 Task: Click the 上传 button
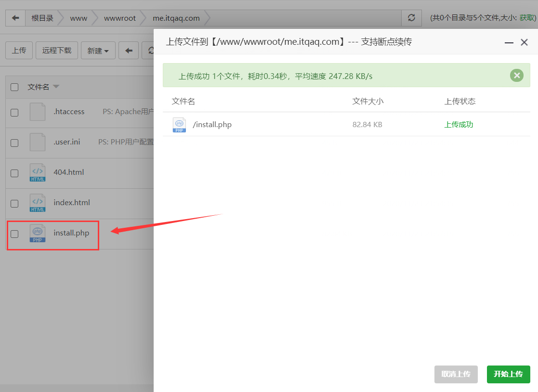coord(19,51)
